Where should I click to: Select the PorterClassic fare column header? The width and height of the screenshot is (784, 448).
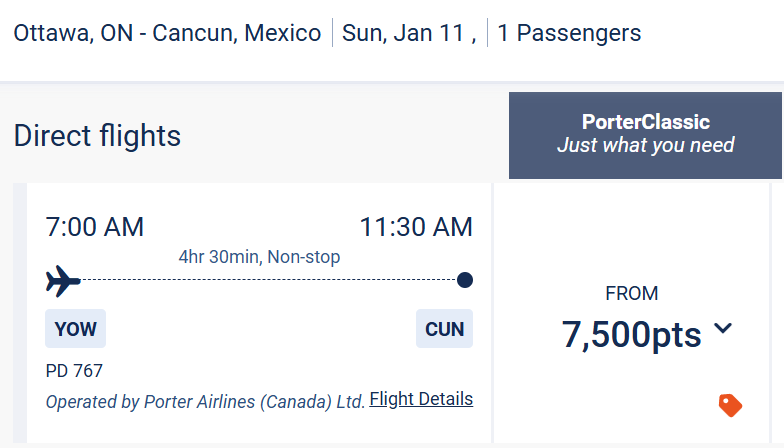coord(645,134)
